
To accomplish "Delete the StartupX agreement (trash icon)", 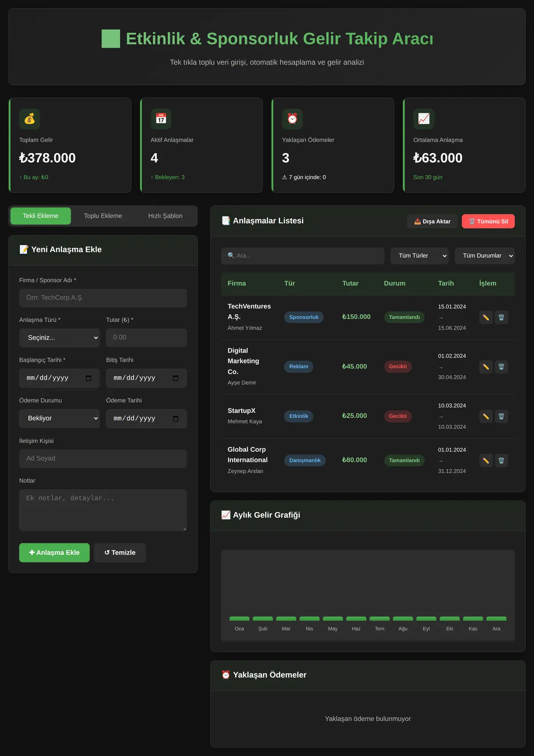I will point(501,416).
